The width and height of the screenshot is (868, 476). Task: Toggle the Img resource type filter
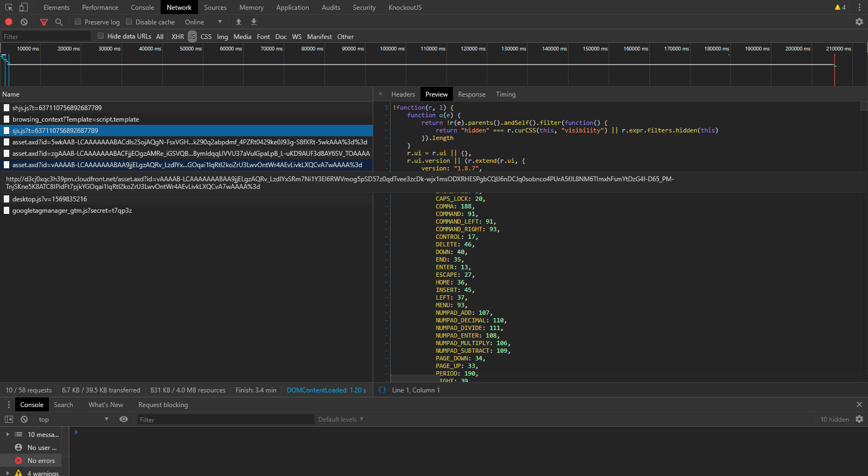pos(222,36)
